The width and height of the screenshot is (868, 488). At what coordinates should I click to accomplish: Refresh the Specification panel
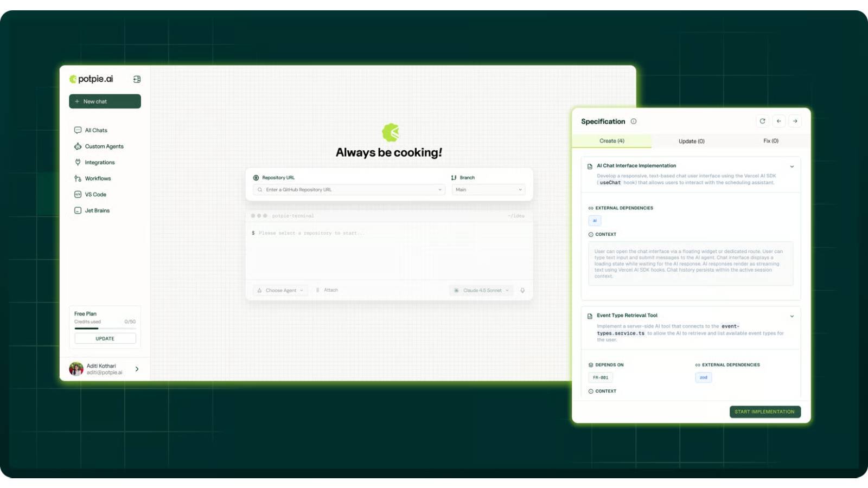[x=762, y=121]
